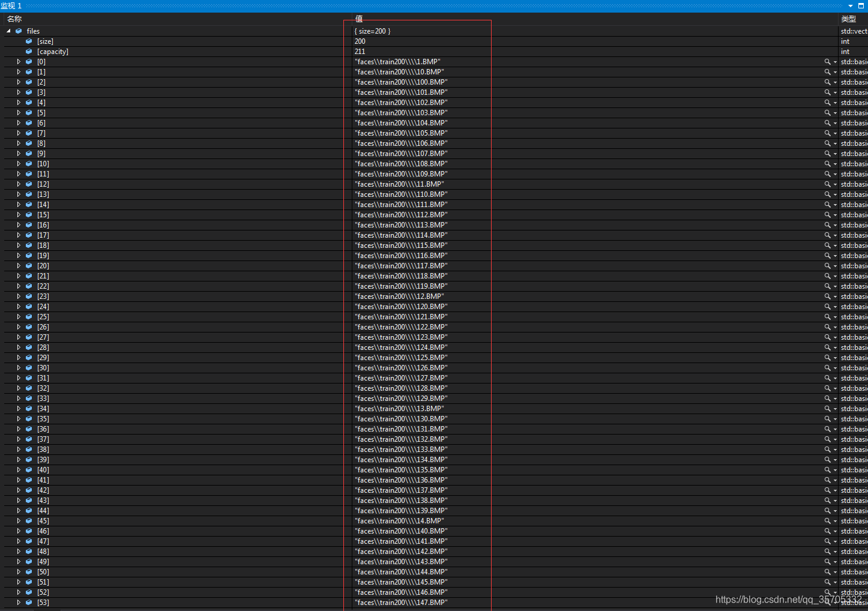Click value ending in 11.BMP
The height and width of the screenshot is (611, 868).
[x=399, y=184]
